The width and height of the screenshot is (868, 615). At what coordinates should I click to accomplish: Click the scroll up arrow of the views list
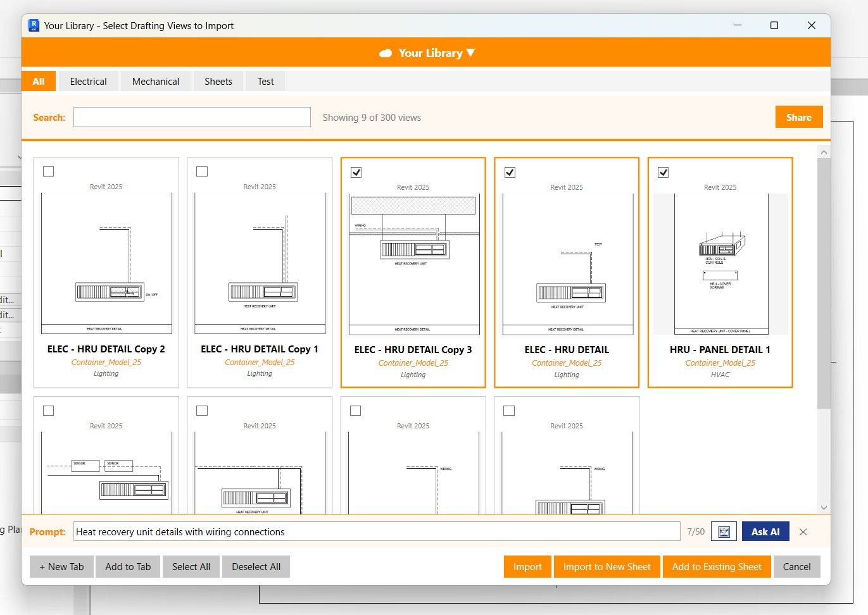point(824,152)
